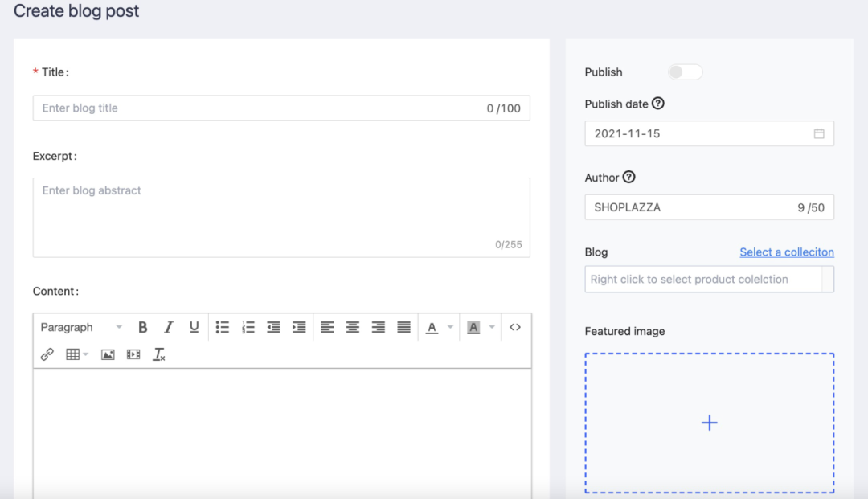This screenshot has height=499, width=868.
Task: Insert a numbered list
Action: tap(248, 328)
